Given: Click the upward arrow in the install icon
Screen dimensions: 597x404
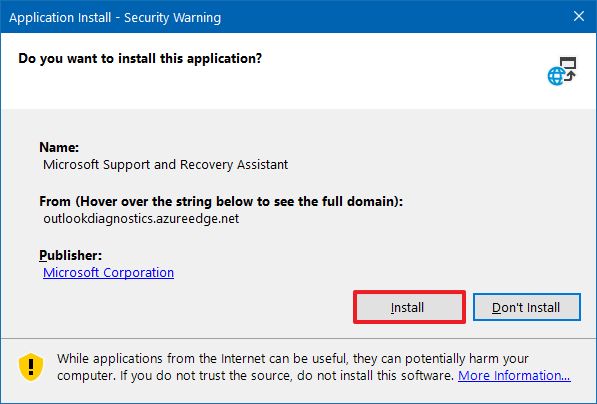Looking at the screenshot, I should (x=570, y=76).
